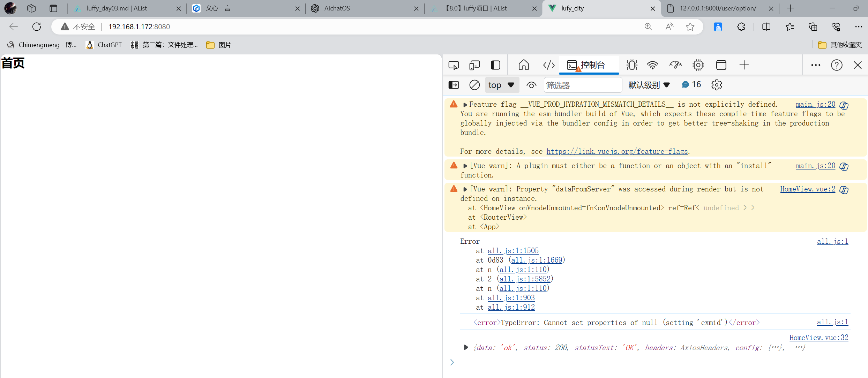
Task: Follow the all.js:1:903 stack link
Action: click(x=511, y=298)
